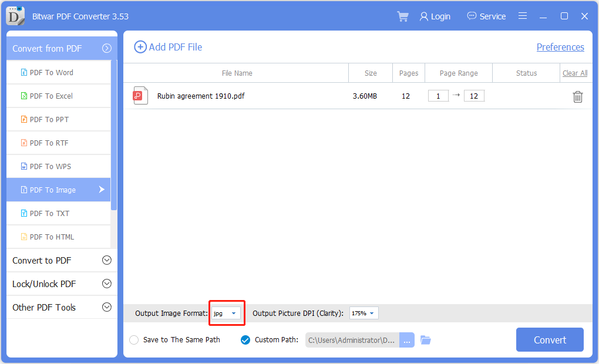
Task: Click the hamburger menu icon
Action: [523, 16]
